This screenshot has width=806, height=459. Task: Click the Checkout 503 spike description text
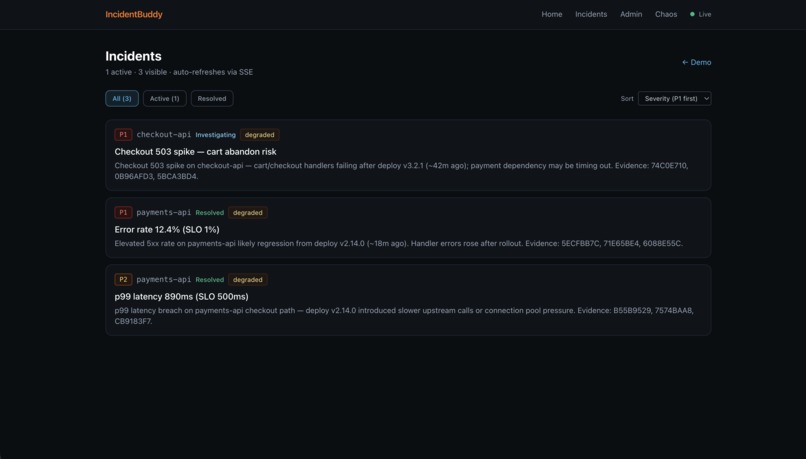(x=401, y=171)
